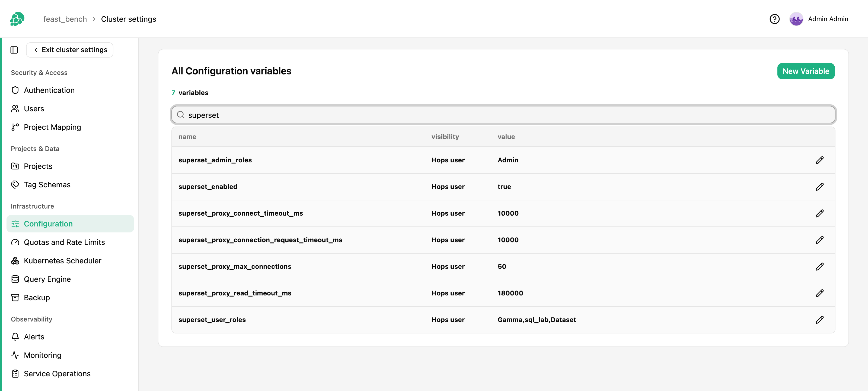Image resolution: width=868 pixels, height=391 pixels.
Task: Click the Hopsworks logo icon
Action: 17,19
